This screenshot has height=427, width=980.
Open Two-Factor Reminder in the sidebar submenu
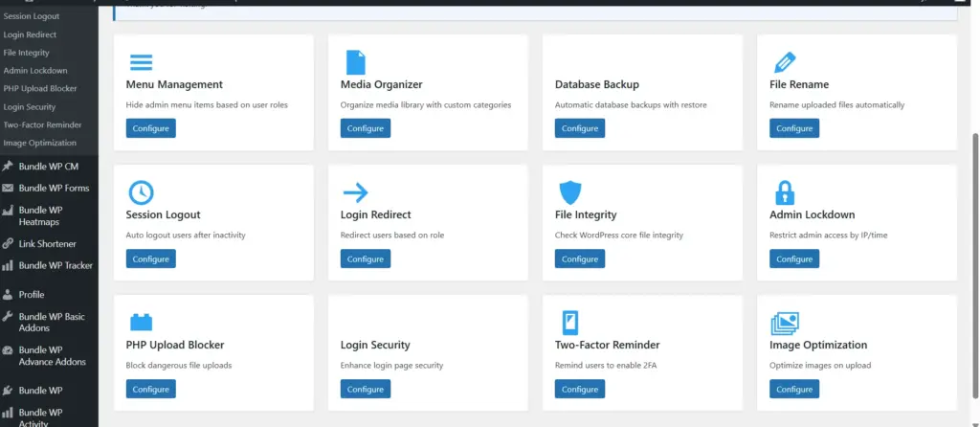click(x=42, y=125)
